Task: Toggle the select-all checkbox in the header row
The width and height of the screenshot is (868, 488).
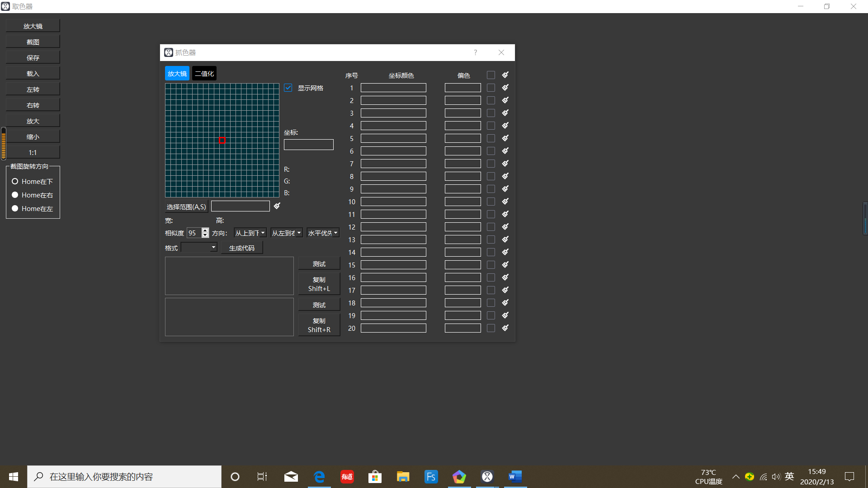Action: point(491,75)
